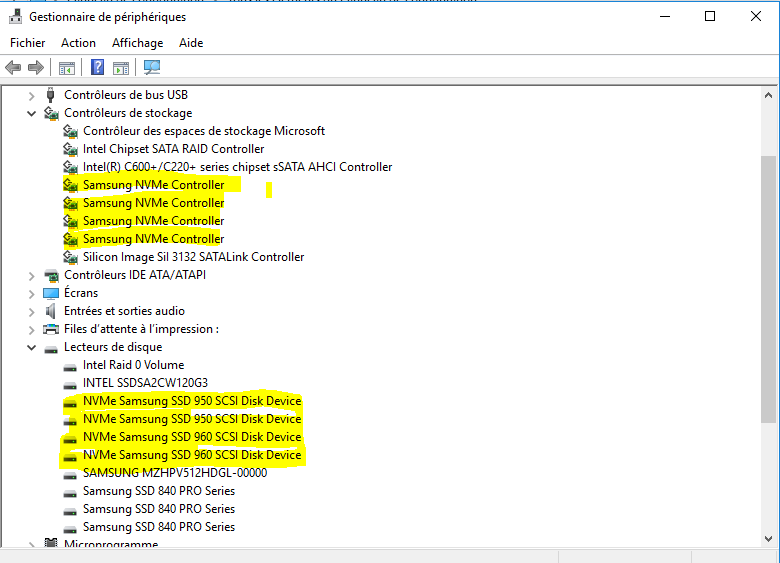Select the USB plug icon of Contrôleurs de bus USB
Viewport: 780px width, 563px height.
(50, 94)
